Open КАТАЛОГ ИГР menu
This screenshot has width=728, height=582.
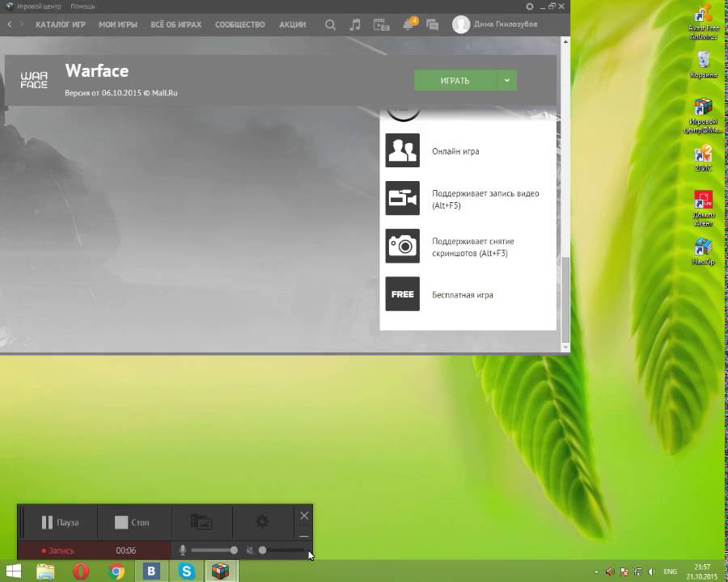(x=61, y=24)
